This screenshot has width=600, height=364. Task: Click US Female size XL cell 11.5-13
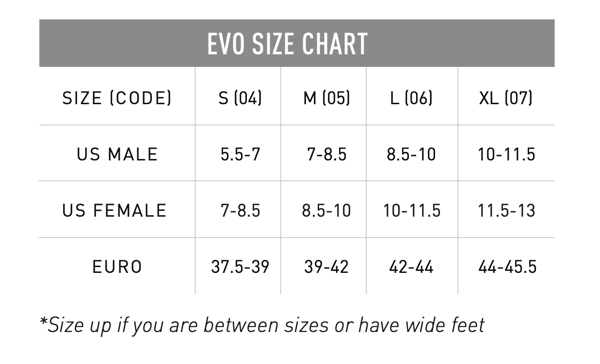(506, 211)
